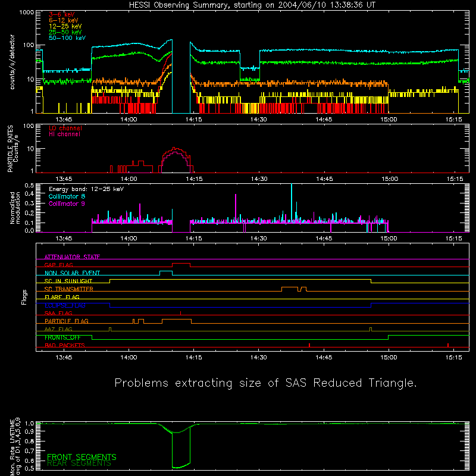Select the Collimator 8 legend entry

coord(67,196)
